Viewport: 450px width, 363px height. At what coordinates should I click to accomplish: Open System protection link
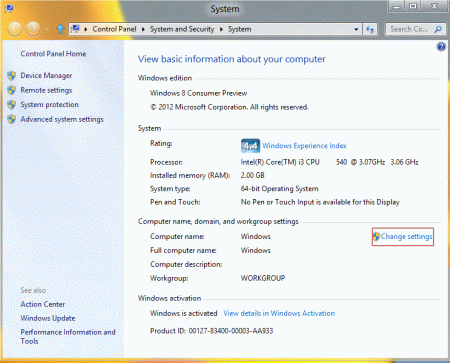click(50, 105)
